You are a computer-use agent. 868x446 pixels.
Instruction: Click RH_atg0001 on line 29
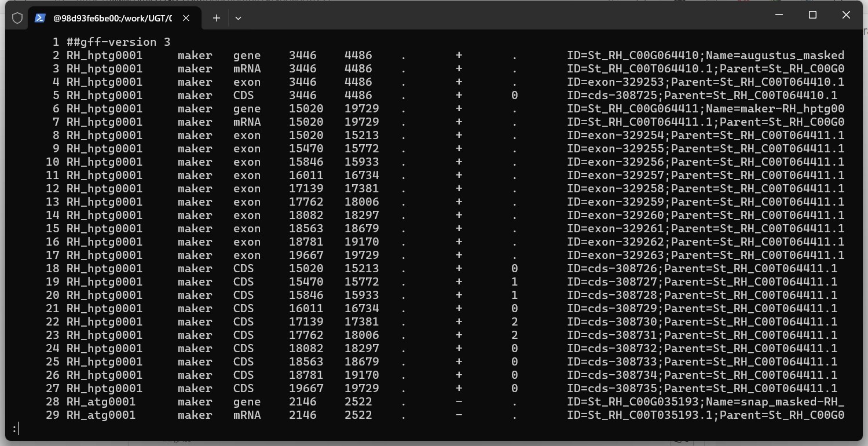click(x=101, y=415)
